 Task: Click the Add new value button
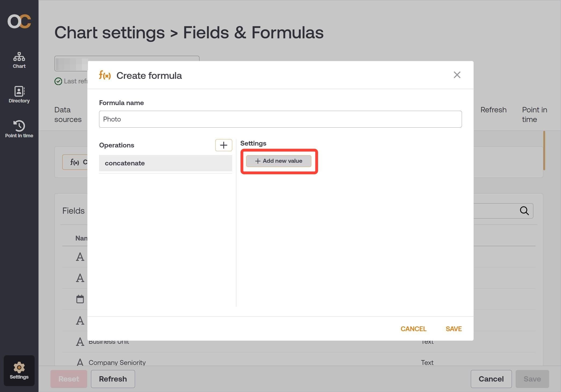278,161
